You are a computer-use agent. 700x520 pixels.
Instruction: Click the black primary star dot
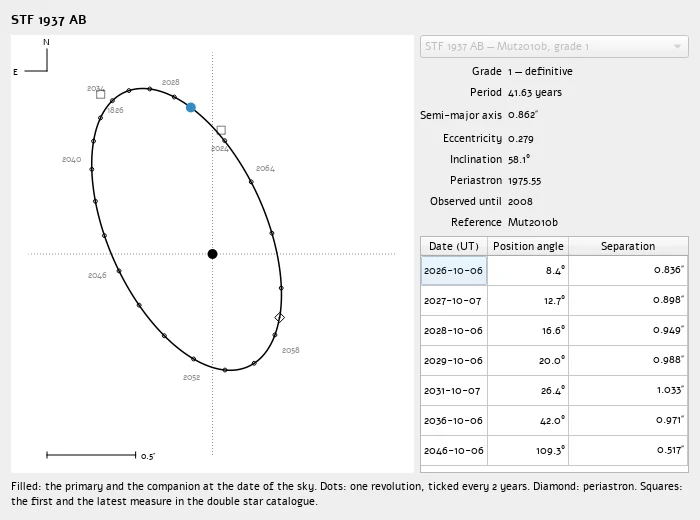click(212, 254)
